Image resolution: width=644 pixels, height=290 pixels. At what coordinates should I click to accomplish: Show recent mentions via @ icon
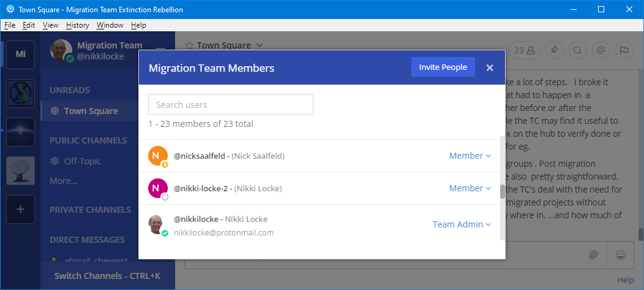pos(601,50)
